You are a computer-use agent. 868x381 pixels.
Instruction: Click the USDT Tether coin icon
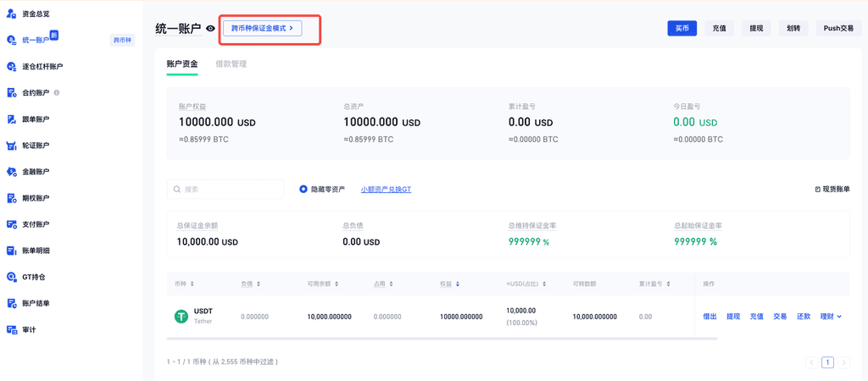click(181, 316)
